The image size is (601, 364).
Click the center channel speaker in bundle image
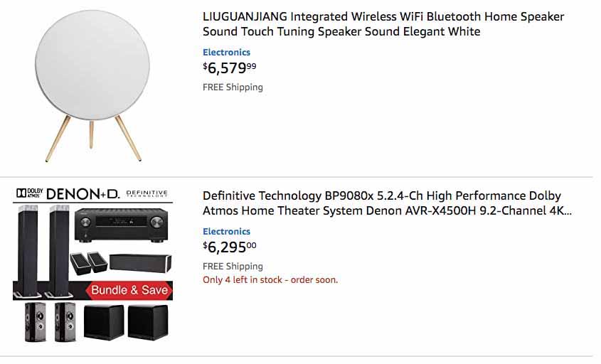140,262
